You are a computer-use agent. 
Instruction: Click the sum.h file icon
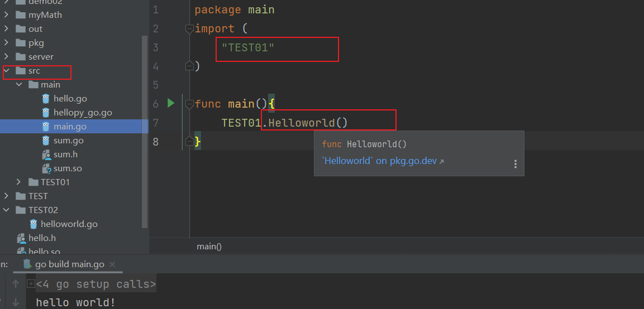coord(46,154)
